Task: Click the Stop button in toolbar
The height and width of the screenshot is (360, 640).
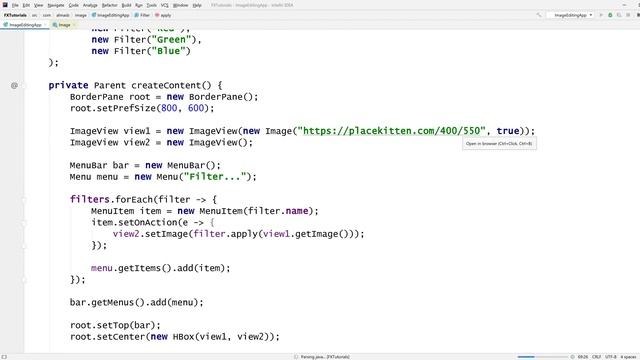Action: 628,15
